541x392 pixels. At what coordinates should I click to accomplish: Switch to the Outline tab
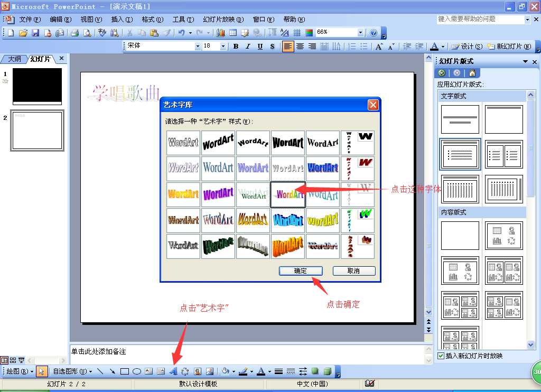[14, 59]
